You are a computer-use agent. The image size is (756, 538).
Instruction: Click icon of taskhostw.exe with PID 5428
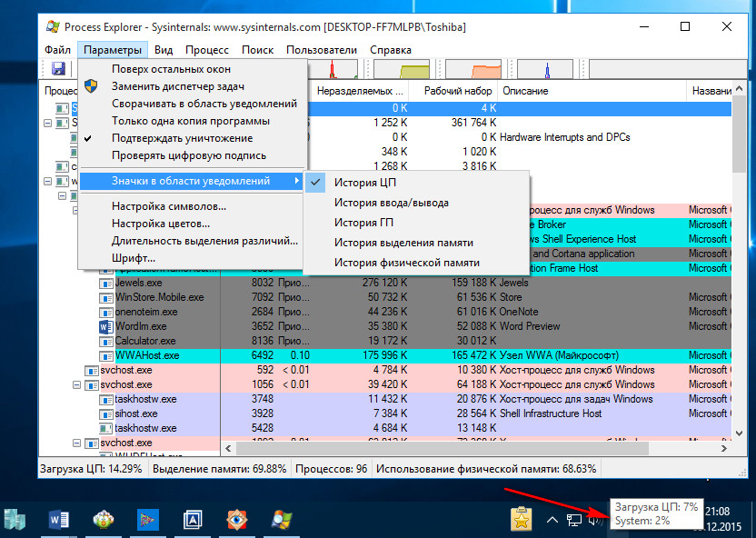(105, 428)
